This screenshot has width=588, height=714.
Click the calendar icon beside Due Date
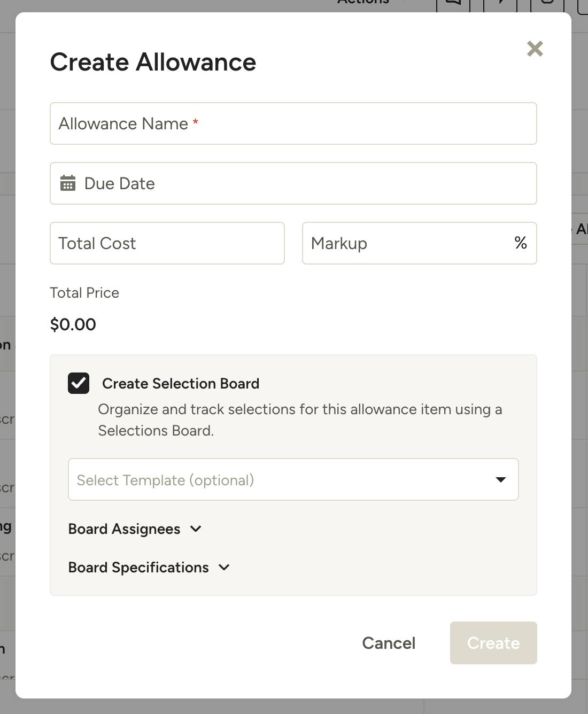coord(68,183)
